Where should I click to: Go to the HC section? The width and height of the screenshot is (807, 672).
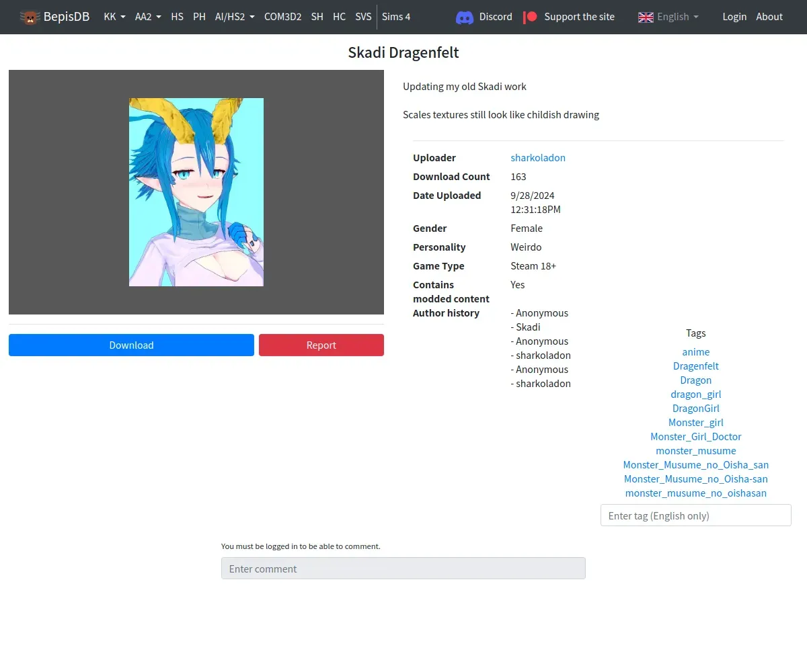(x=339, y=17)
